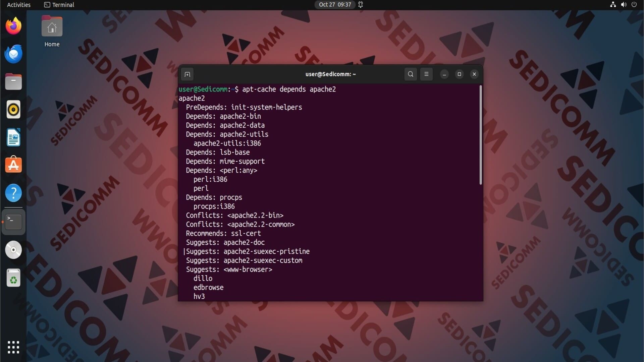644x362 pixels.
Task: Open new tab in terminal window
Action: point(187,74)
